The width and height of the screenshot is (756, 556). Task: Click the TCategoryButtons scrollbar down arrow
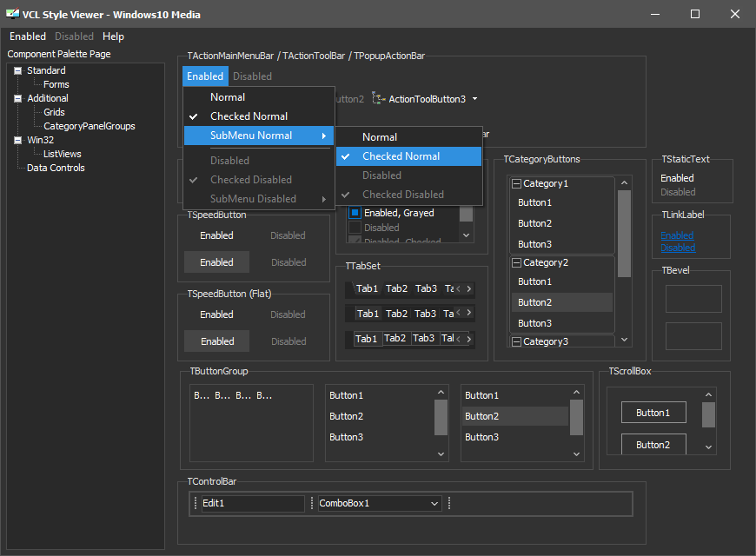625,340
